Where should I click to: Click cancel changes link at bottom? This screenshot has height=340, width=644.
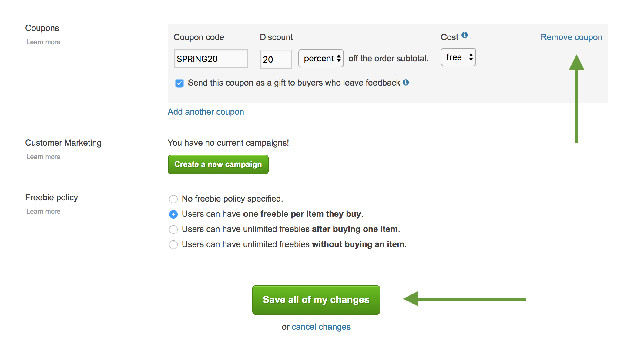coord(322,326)
